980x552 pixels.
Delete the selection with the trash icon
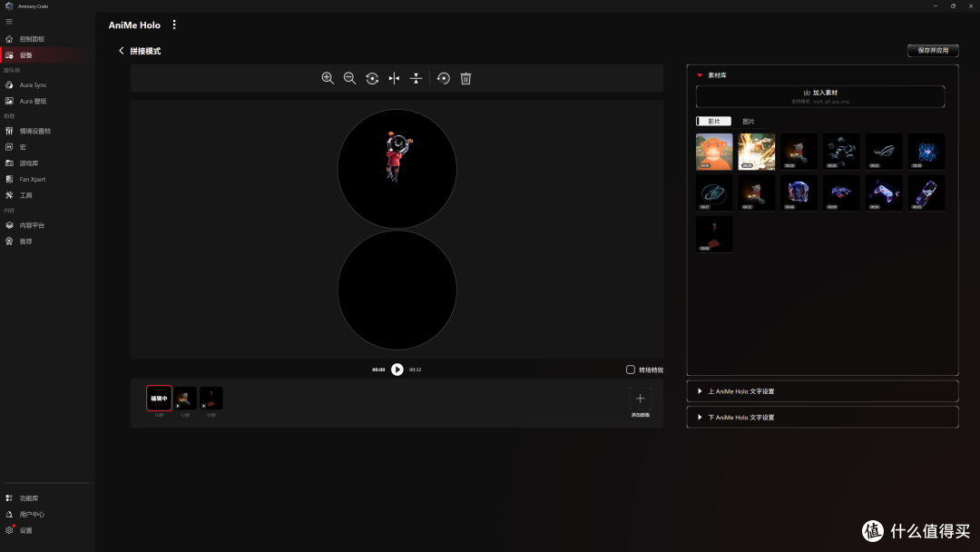tap(465, 78)
